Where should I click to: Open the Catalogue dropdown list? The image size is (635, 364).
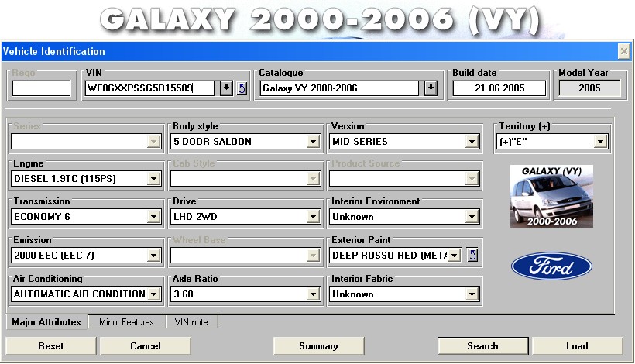pyautogui.click(x=431, y=88)
